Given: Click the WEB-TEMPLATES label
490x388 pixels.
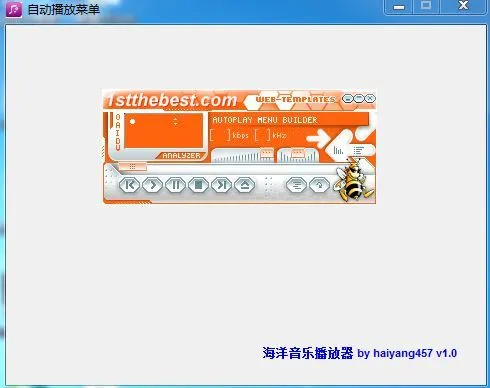Looking at the screenshot, I should click(295, 99).
